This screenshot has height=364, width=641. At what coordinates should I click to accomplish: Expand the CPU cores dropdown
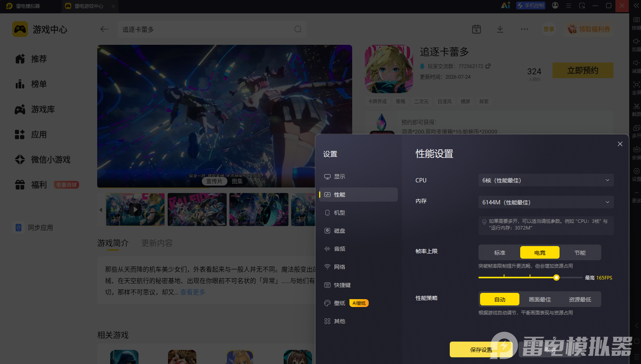click(x=546, y=180)
